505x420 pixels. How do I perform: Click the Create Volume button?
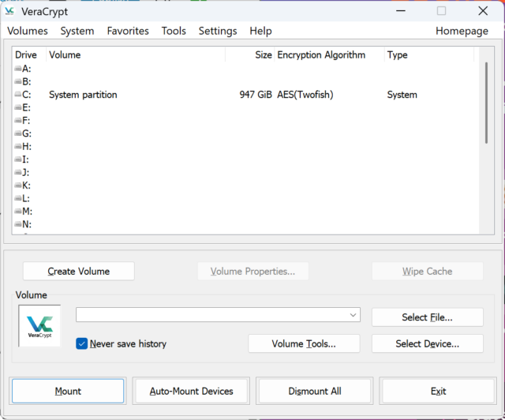point(79,271)
